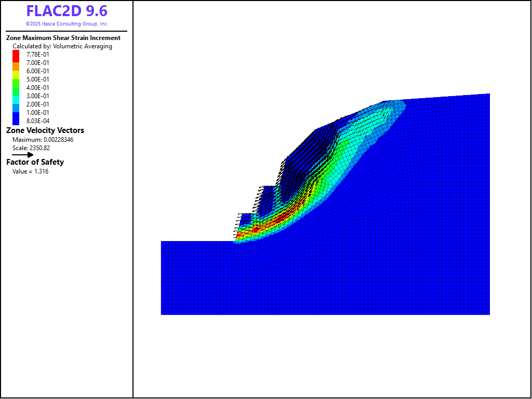Screen dimensions: 532x399
Task: Click the FLAC2D 9.6 title
Action: tap(66, 11)
